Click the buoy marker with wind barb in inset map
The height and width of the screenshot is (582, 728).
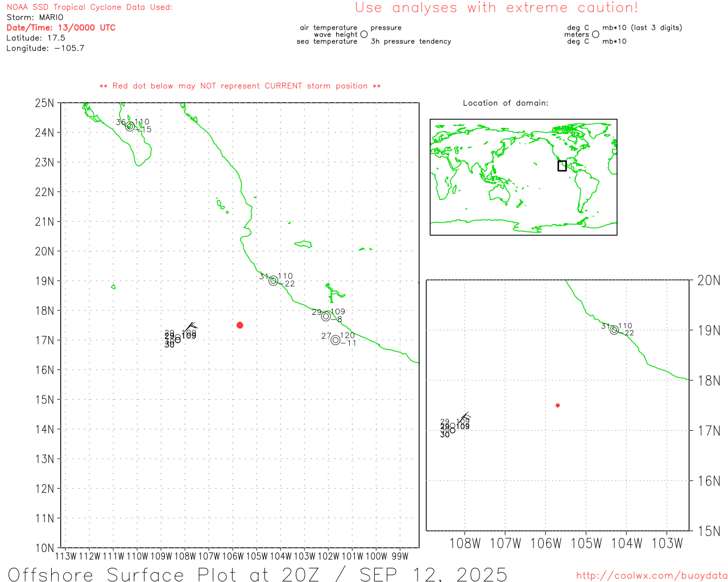click(x=453, y=430)
